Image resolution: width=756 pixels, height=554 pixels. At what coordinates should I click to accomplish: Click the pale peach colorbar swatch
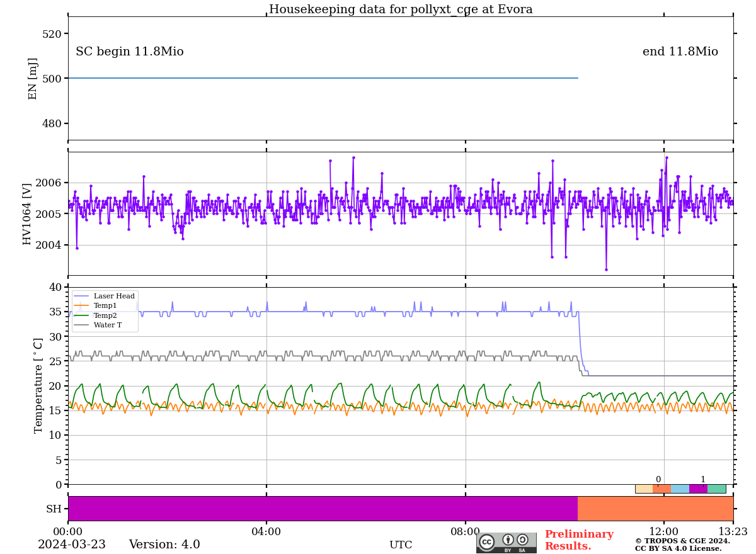(x=644, y=489)
